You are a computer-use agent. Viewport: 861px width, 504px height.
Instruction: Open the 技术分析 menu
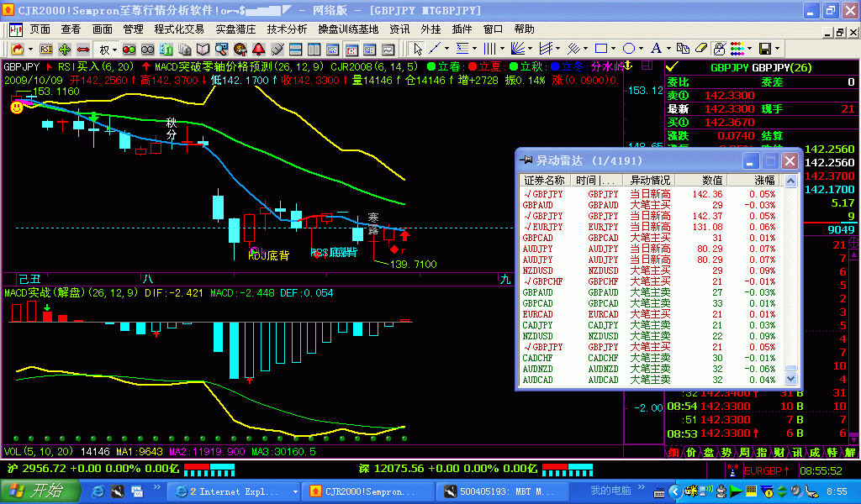point(287,29)
